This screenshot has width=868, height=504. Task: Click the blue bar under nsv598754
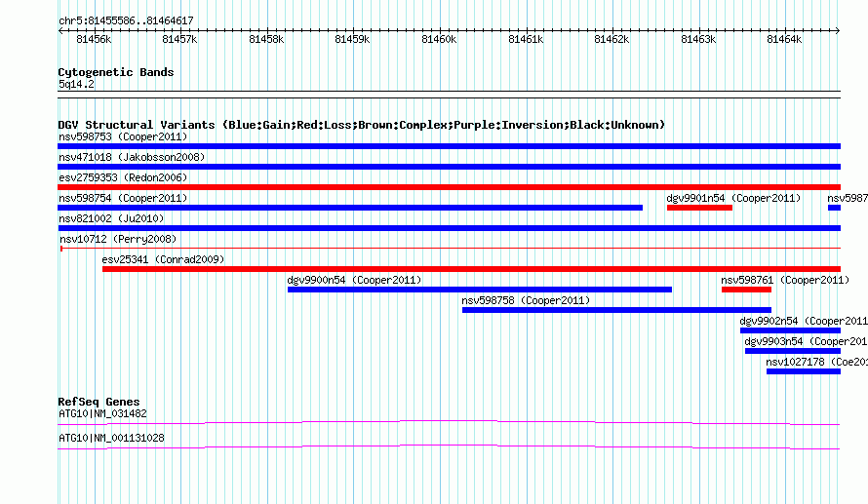point(350,208)
